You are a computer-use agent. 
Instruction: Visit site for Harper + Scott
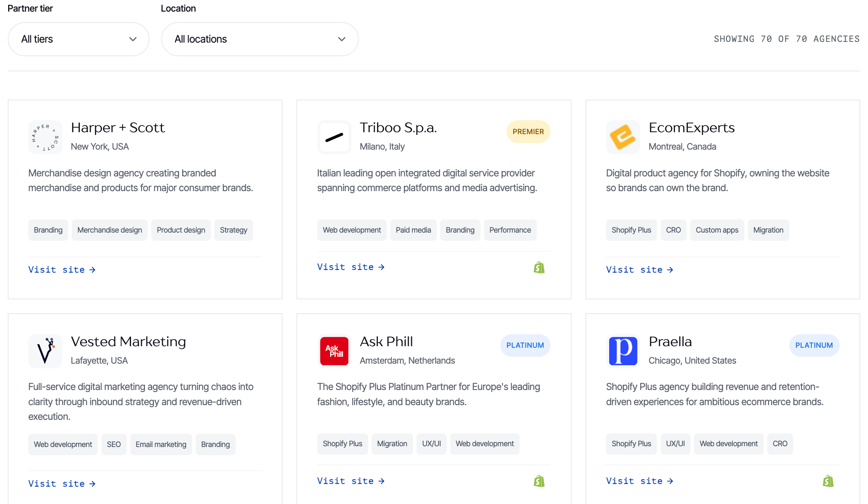tap(62, 270)
